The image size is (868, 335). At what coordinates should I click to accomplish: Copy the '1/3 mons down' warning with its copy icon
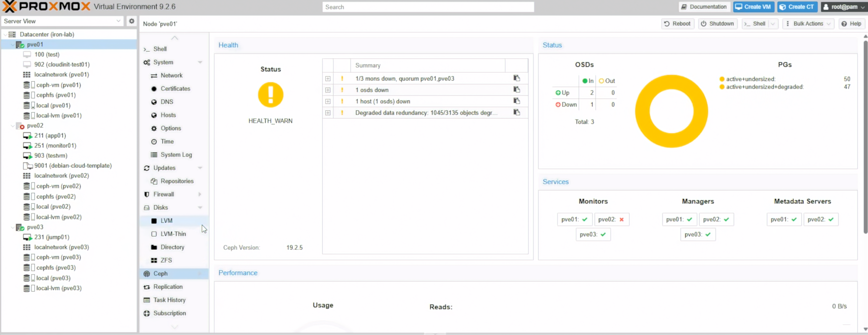516,78
